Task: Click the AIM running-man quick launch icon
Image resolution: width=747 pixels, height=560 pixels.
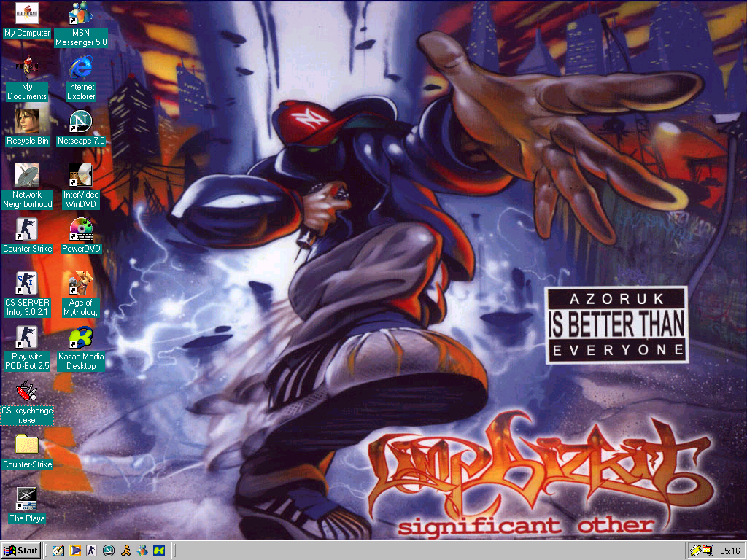Action: coord(125,551)
